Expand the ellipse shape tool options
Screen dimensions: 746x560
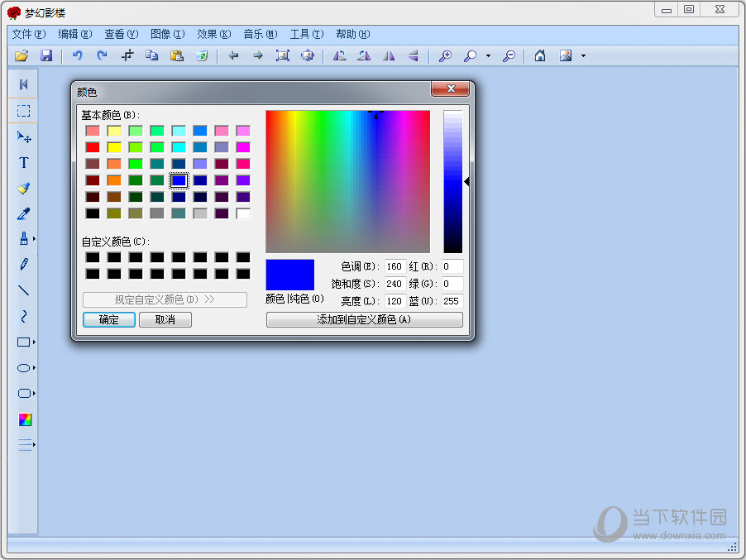point(34,368)
